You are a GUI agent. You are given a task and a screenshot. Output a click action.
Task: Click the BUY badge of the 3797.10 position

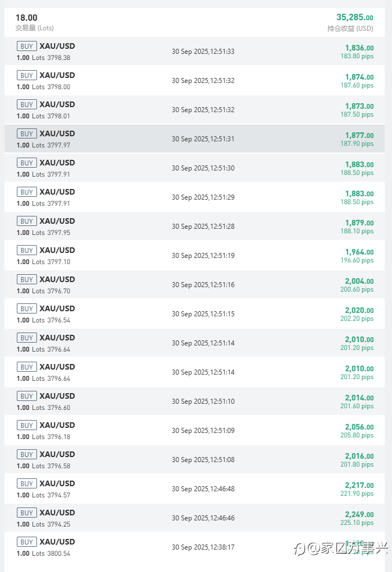(x=26, y=251)
